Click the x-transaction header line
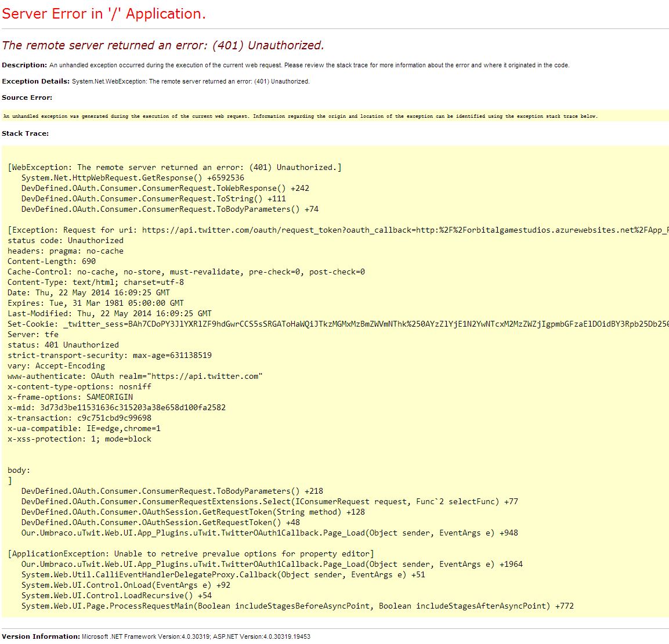 coord(79,418)
